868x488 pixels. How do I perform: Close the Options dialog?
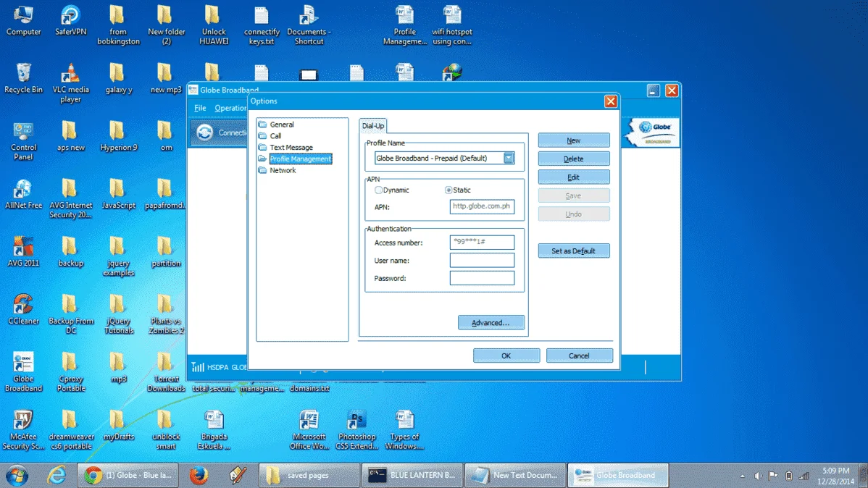(611, 101)
